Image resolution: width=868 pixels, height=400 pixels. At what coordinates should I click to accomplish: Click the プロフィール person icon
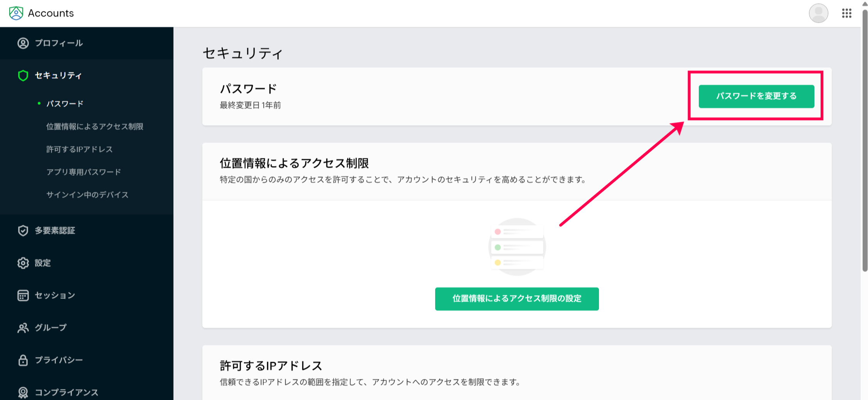pyautogui.click(x=23, y=43)
